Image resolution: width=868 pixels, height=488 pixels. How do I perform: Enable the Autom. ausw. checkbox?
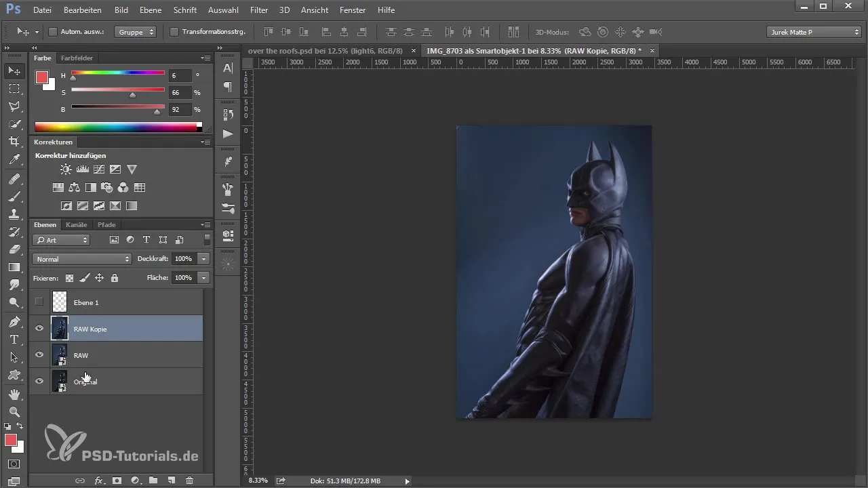coord(53,32)
